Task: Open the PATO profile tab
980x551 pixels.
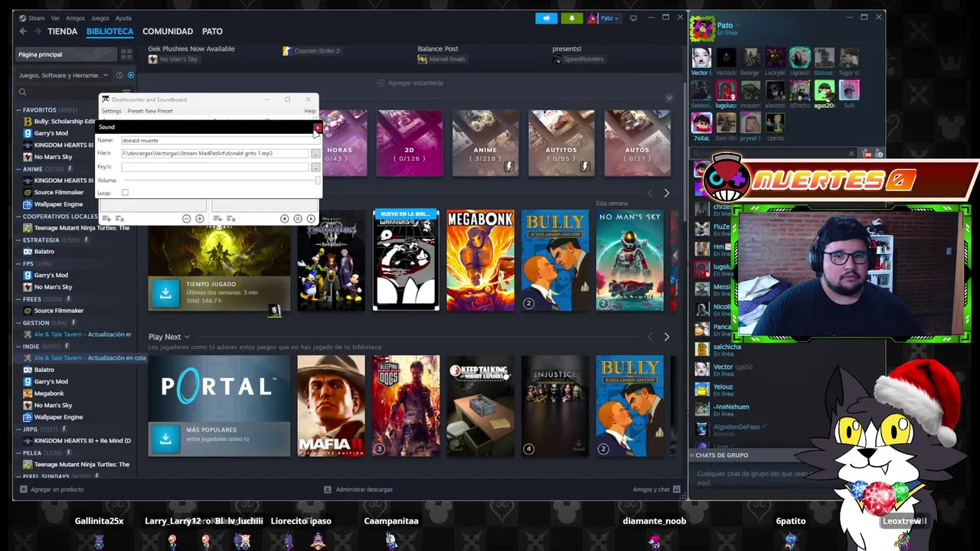Action: [x=212, y=31]
